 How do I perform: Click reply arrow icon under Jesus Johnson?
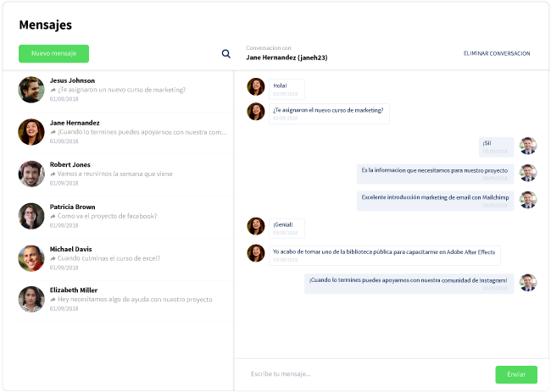click(53, 91)
